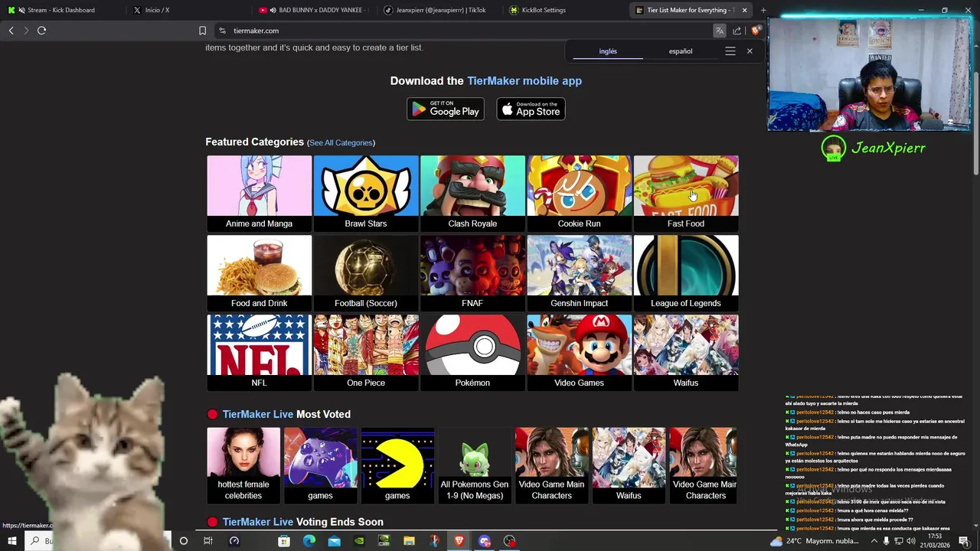This screenshot has width=980, height=551.
Task: Open the TierMaker mobile app link
Action: (x=524, y=80)
